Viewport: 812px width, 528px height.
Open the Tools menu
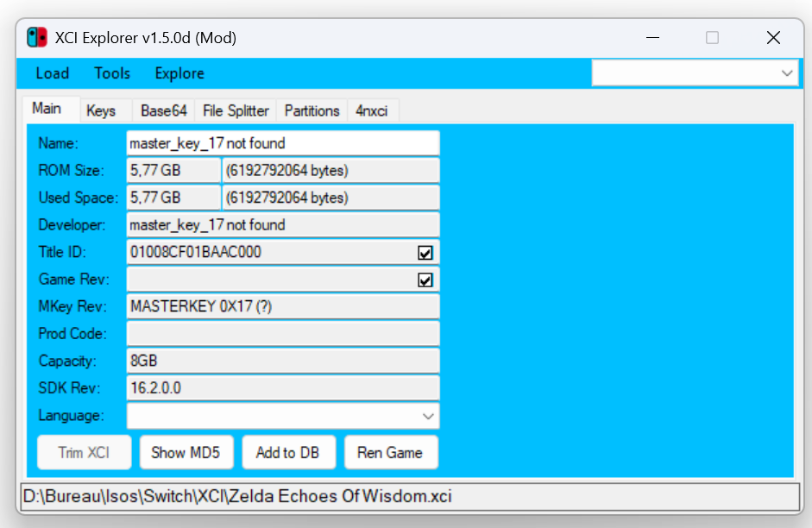(112, 73)
